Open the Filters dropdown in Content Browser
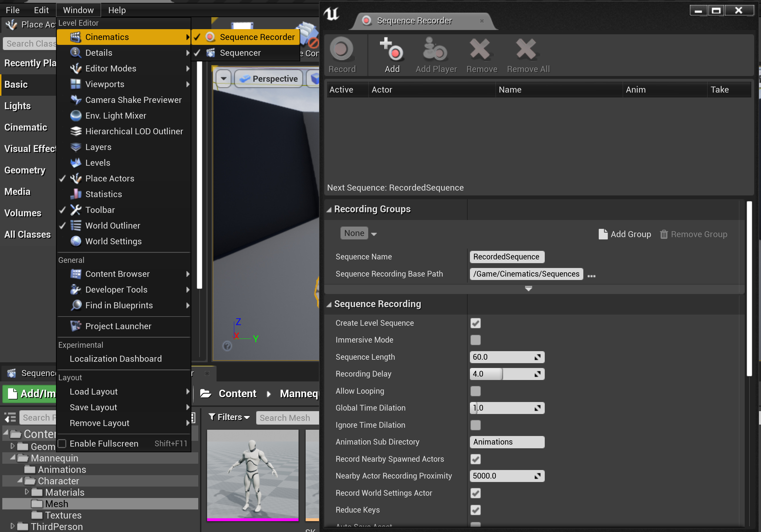The image size is (761, 532). pyautogui.click(x=229, y=417)
